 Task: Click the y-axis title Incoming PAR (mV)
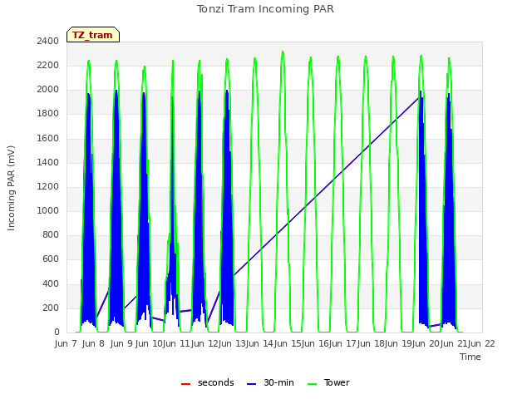tap(11, 188)
